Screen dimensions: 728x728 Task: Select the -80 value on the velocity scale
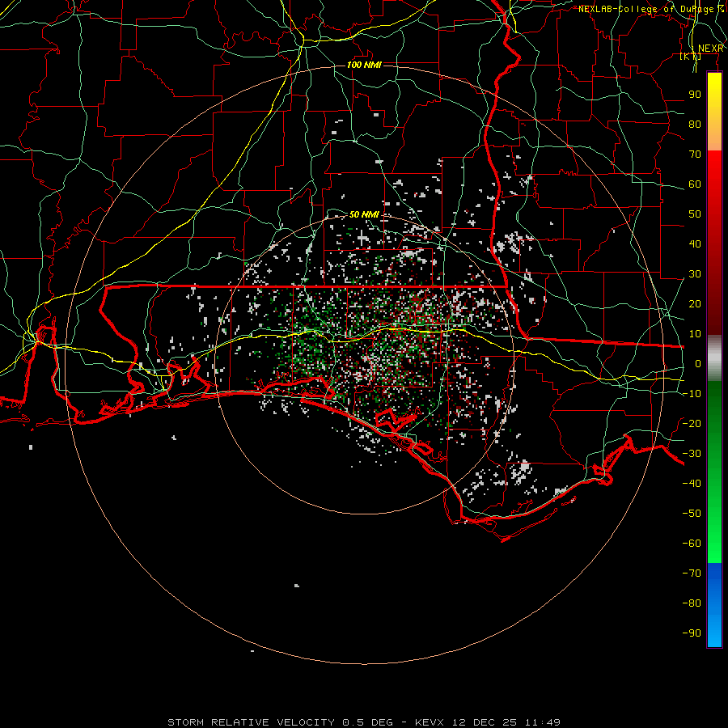point(692,603)
